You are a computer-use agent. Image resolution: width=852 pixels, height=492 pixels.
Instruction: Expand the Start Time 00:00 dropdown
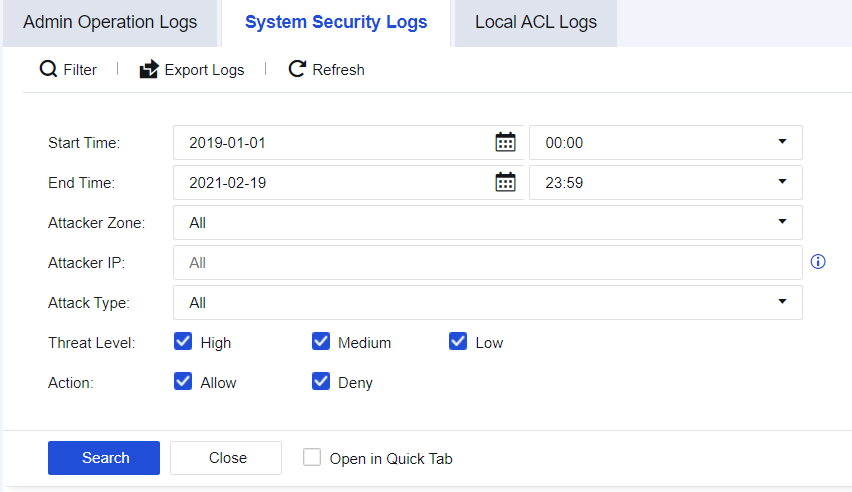(x=665, y=142)
